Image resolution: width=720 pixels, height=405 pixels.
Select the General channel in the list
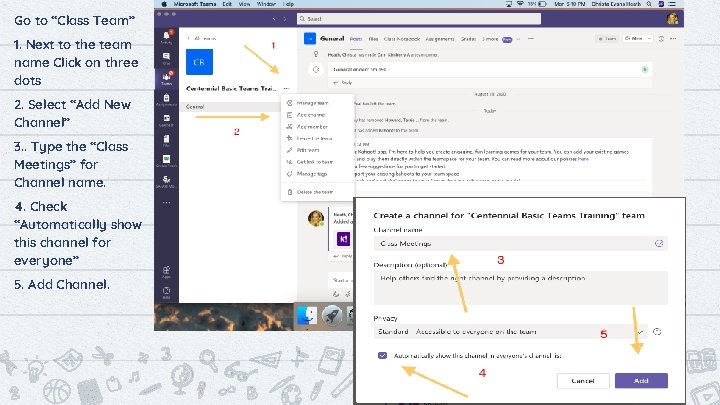click(230, 107)
